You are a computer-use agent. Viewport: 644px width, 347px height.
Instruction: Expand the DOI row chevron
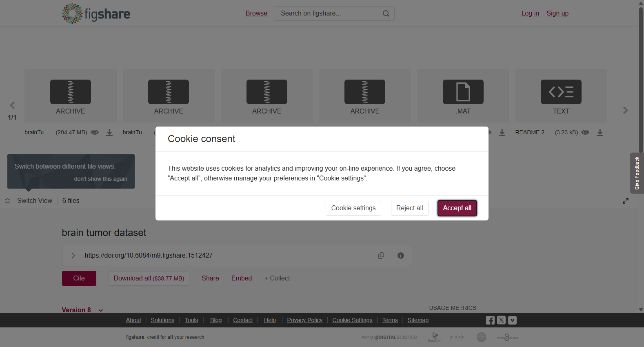coord(73,256)
